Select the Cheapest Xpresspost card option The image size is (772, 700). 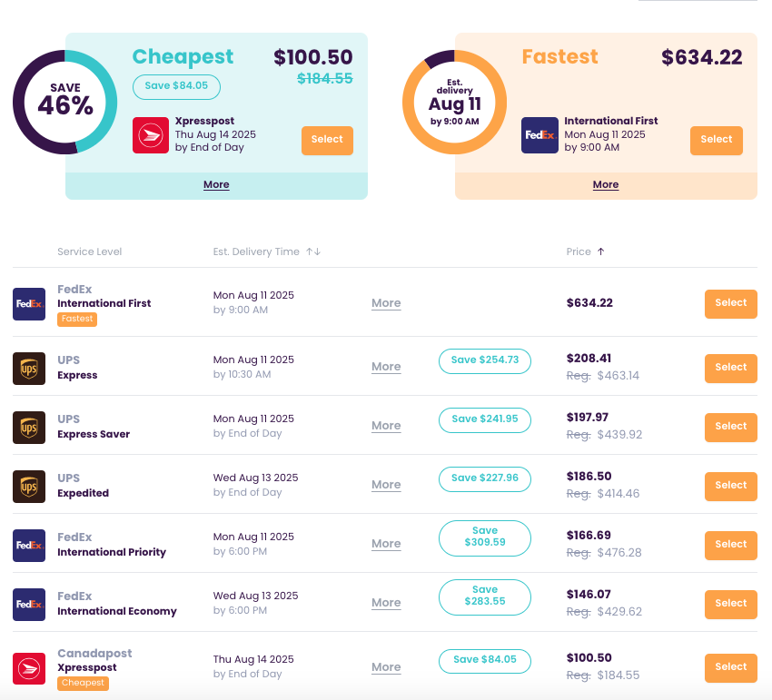pos(327,140)
